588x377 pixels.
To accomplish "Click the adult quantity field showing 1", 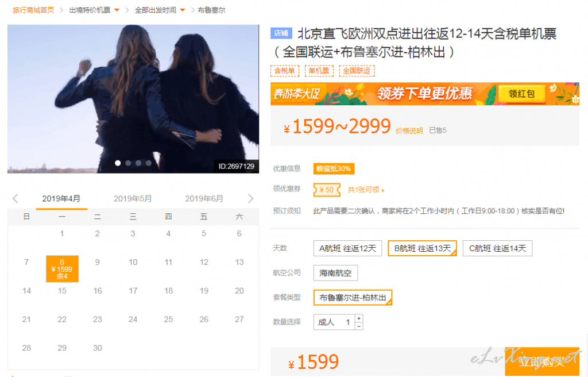I will [335, 322].
